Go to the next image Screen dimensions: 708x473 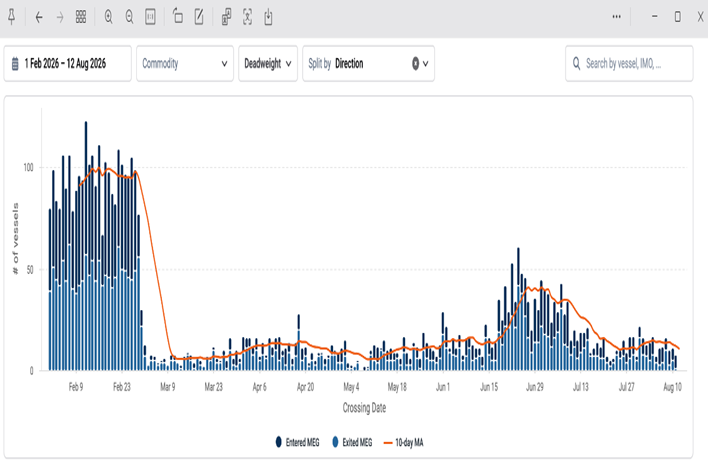tap(60, 17)
